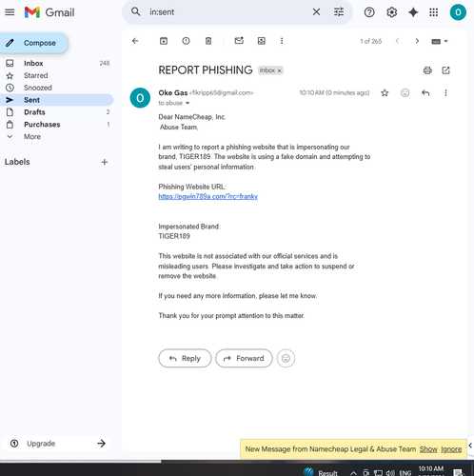474x476 pixels.
Task: Click the Oke Gas sender avatar
Action: (140, 98)
